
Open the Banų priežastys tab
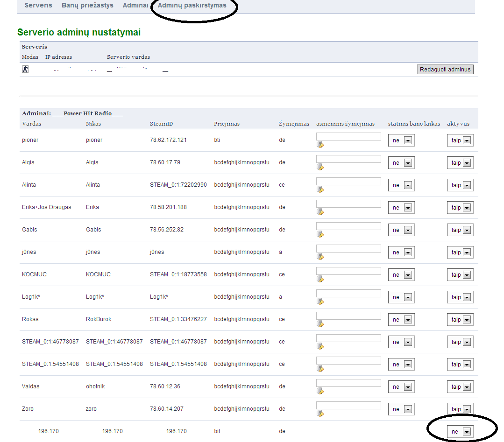click(x=87, y=5)
